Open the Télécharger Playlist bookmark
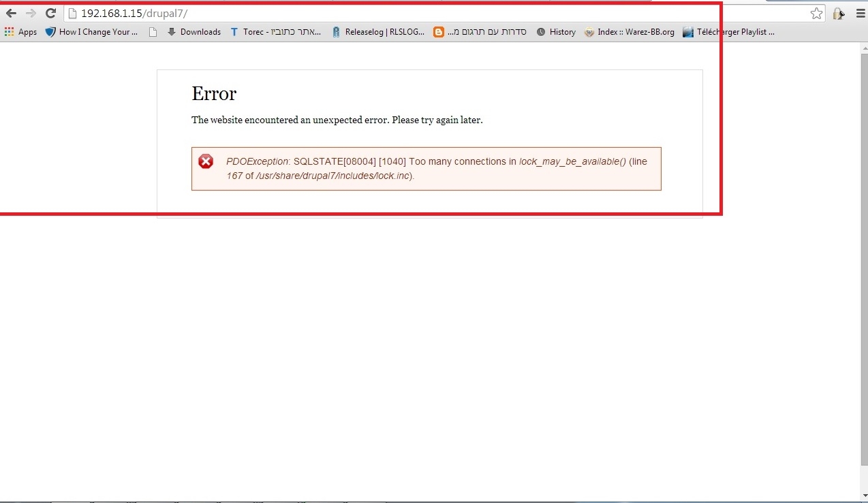868x503 pixels. (x=729, y=32)
